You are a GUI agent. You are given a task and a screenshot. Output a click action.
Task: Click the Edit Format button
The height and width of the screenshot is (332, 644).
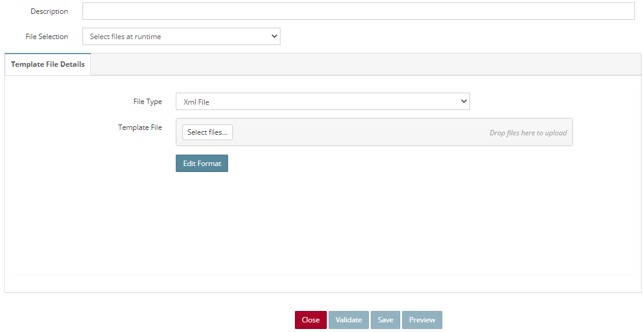202,164
